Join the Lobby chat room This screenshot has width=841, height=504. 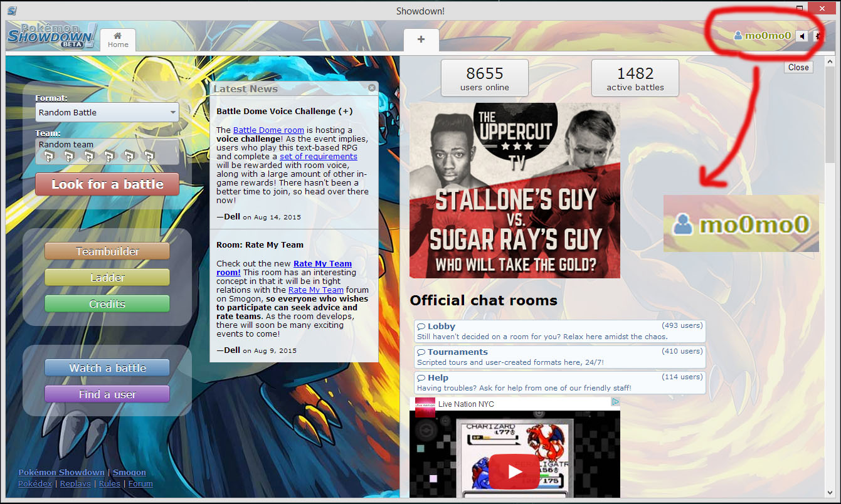[560, 332]
